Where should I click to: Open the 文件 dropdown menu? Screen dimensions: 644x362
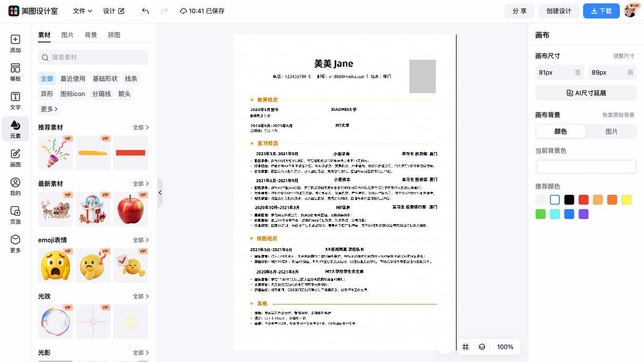pyautogui.click(x=83, y=11)
